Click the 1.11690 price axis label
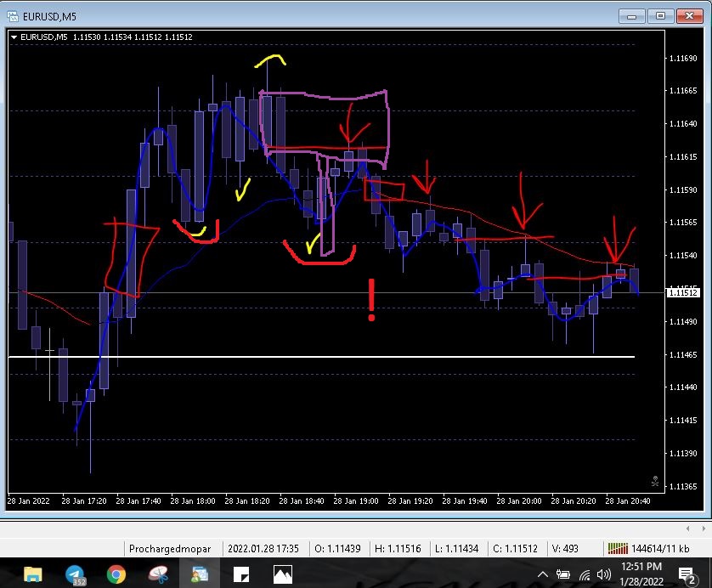The width and height of the screenshot is (712, 588). [683, 58]
